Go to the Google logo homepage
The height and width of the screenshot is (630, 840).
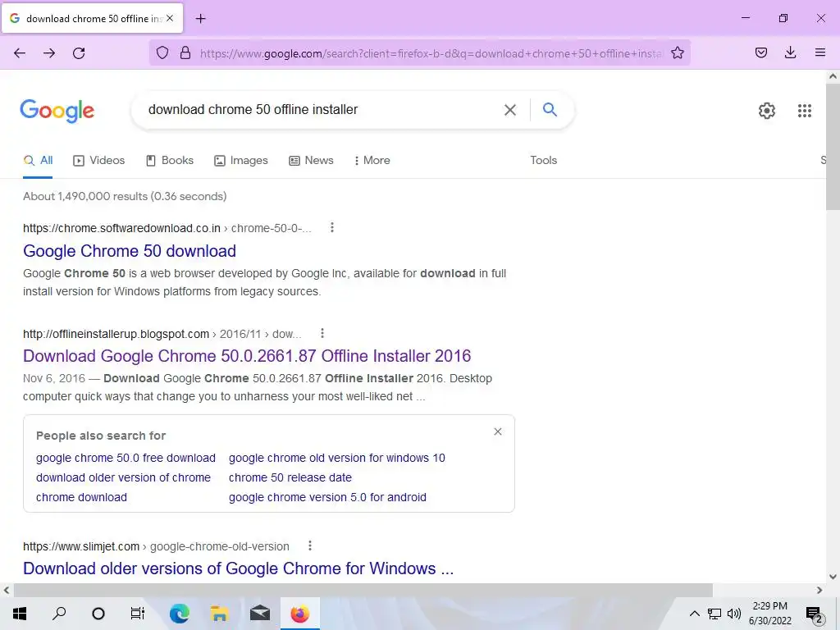[x=57, y=111]
